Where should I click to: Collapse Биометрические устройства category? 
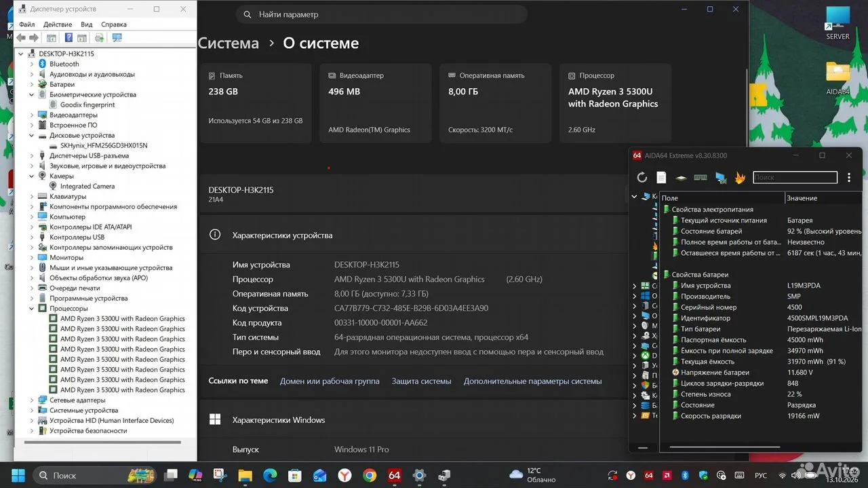click(x=32, y=94)
